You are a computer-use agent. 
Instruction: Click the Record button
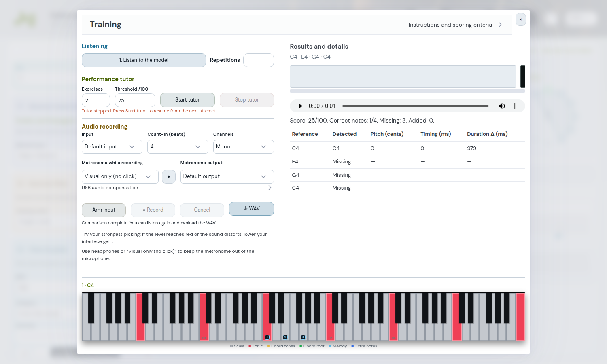153,210
